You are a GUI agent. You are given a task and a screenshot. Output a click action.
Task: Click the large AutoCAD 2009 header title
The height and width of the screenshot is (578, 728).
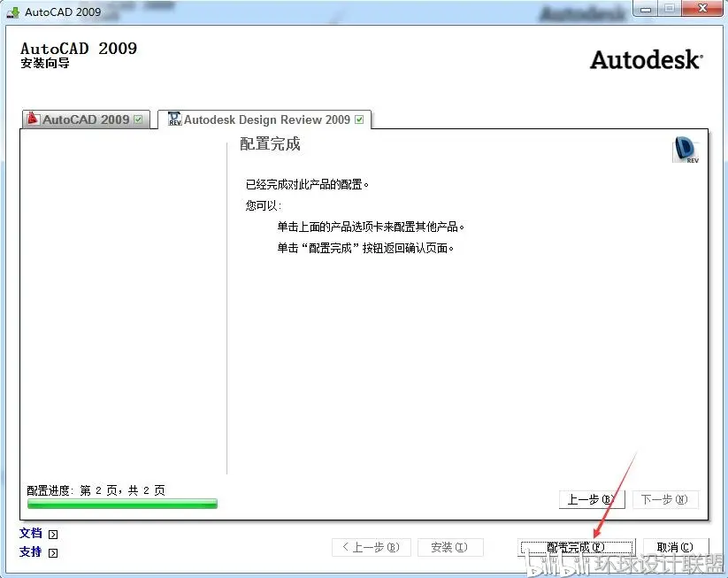[x=79, y=49]
